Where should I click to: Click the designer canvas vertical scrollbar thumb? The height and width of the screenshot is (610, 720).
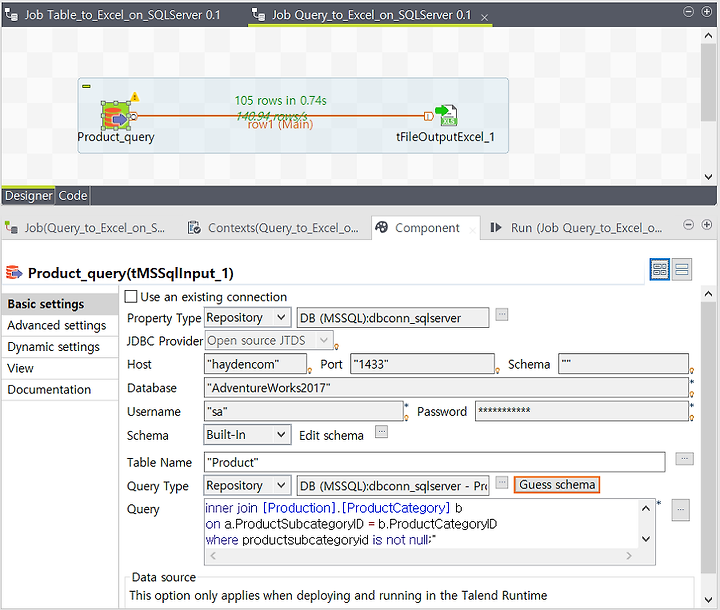click(x=708, y=83)
